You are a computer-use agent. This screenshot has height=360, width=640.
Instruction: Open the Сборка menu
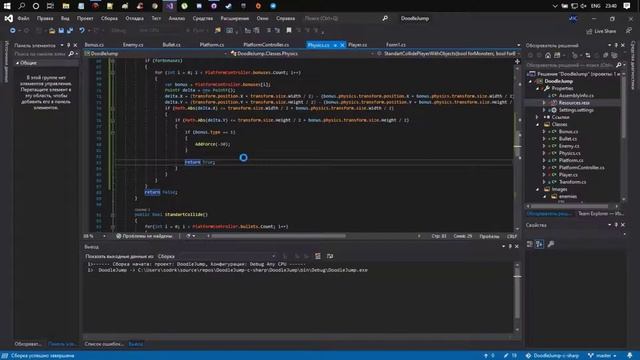[109, 18]
